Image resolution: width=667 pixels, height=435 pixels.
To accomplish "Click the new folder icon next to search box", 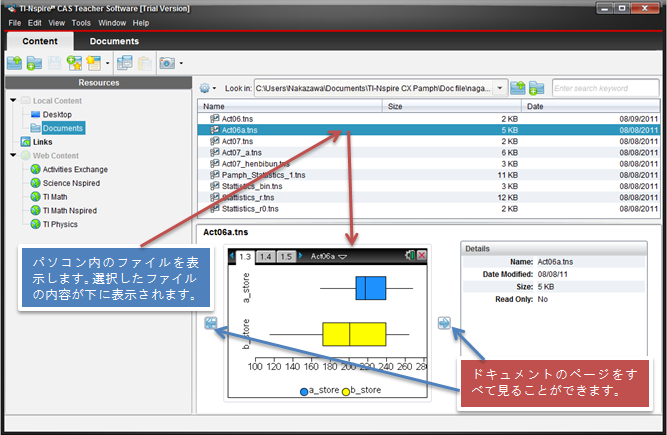I will pos(536,88).
